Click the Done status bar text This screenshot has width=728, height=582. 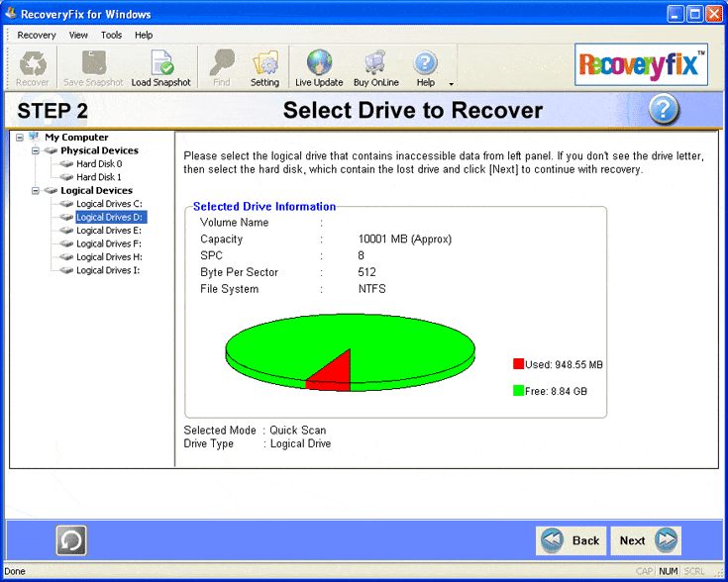click(x=15, y=571)
